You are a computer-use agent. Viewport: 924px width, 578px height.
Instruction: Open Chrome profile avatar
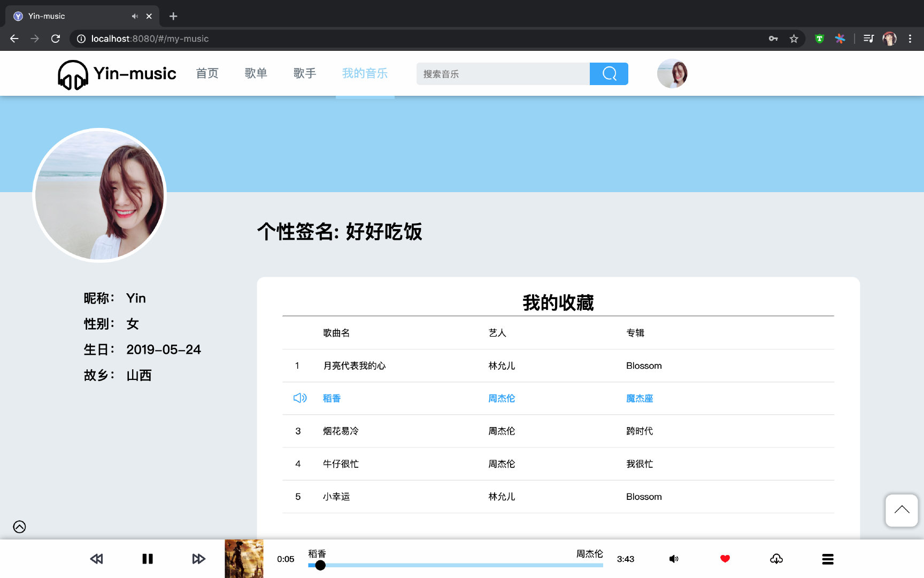[889, 39]
